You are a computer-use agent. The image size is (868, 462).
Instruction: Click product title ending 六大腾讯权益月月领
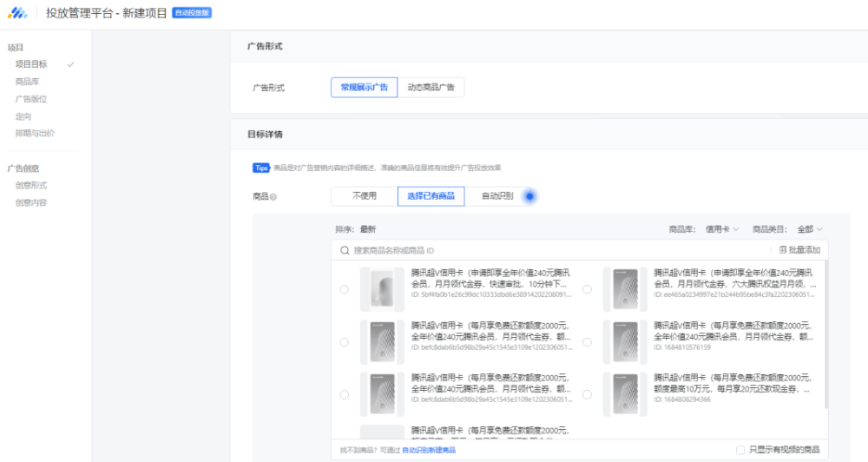pyautogui.click(x=734, y=278)
